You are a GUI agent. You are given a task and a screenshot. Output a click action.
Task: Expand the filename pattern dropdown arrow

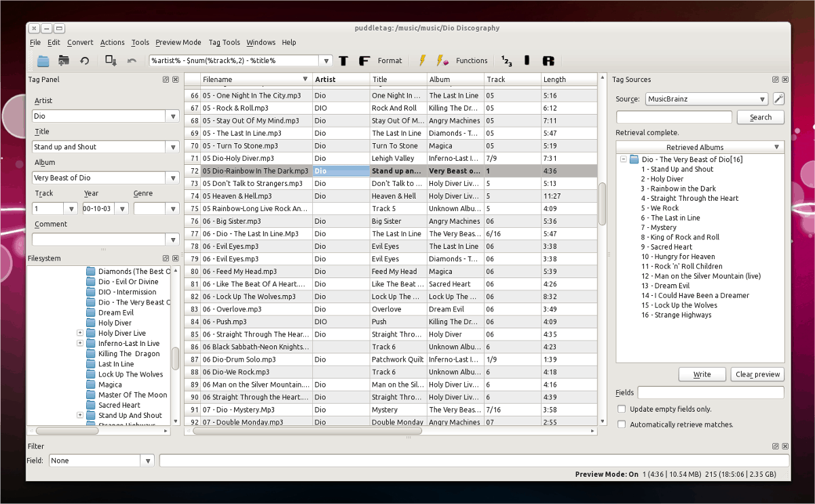326,61
